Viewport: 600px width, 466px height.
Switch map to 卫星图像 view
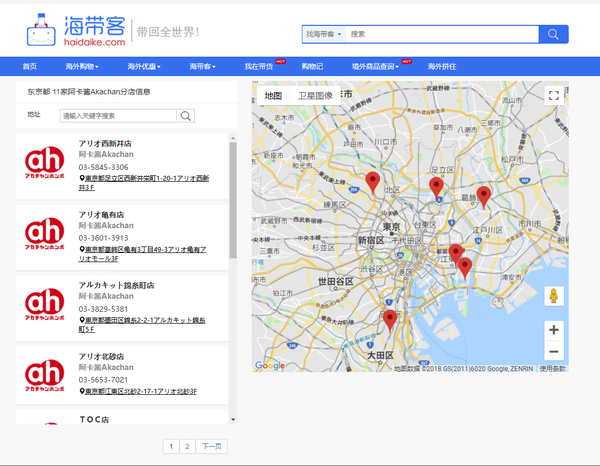pos(315,96)
